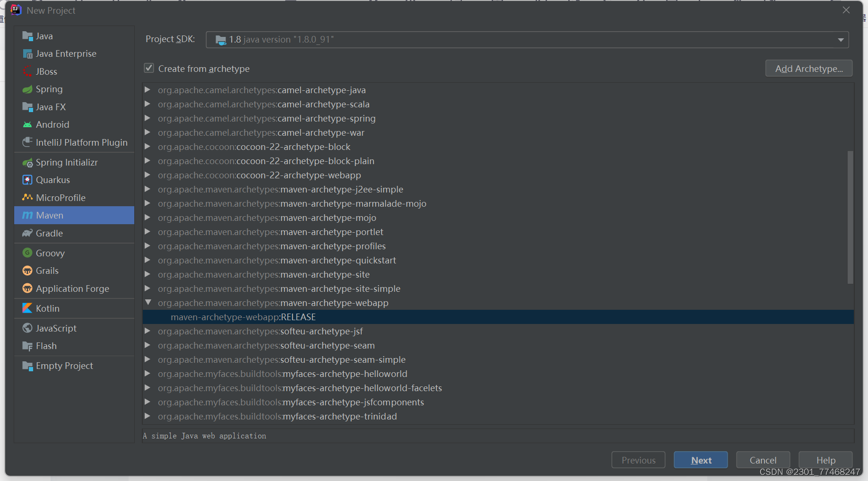Choose the MicroProfile icon
The width and height of the screenshot is (868, 481).
click(x=27, y=198)
